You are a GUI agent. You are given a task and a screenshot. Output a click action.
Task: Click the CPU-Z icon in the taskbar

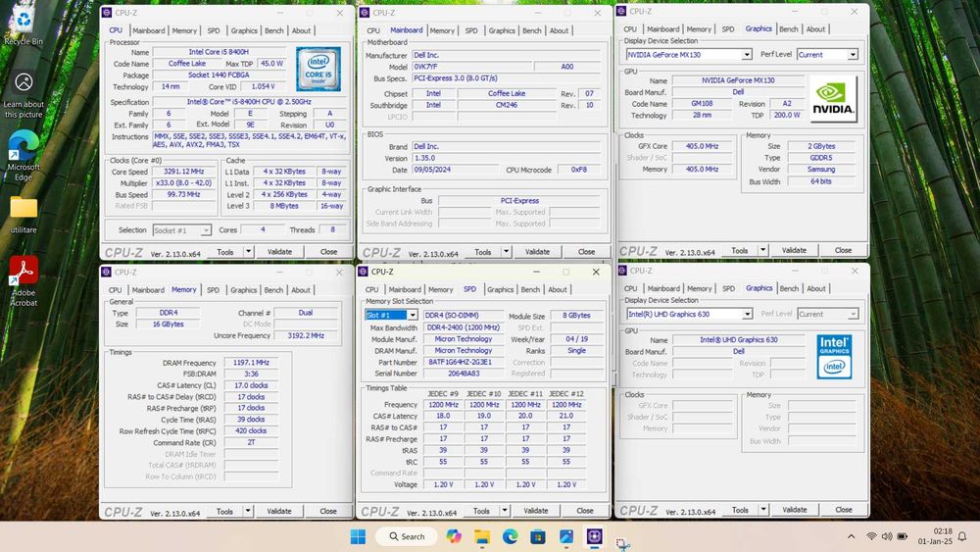pyautogui.click(x=594, y=536)
